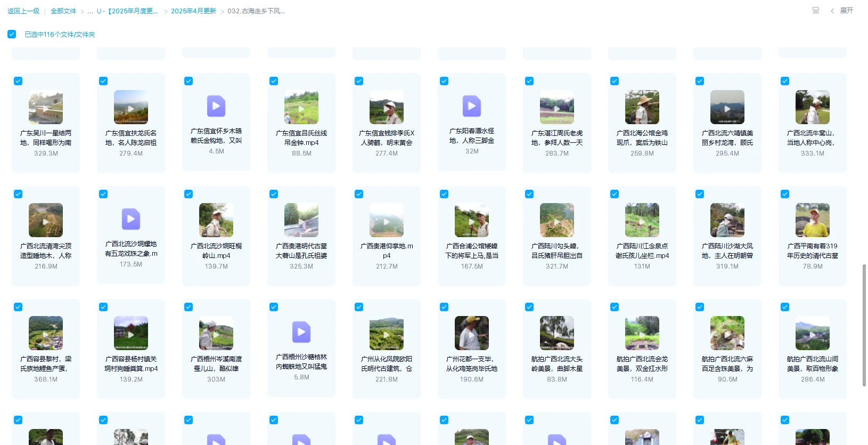Open thumbnail of 广东湛江周氏老虎地 video

point(557,107)
